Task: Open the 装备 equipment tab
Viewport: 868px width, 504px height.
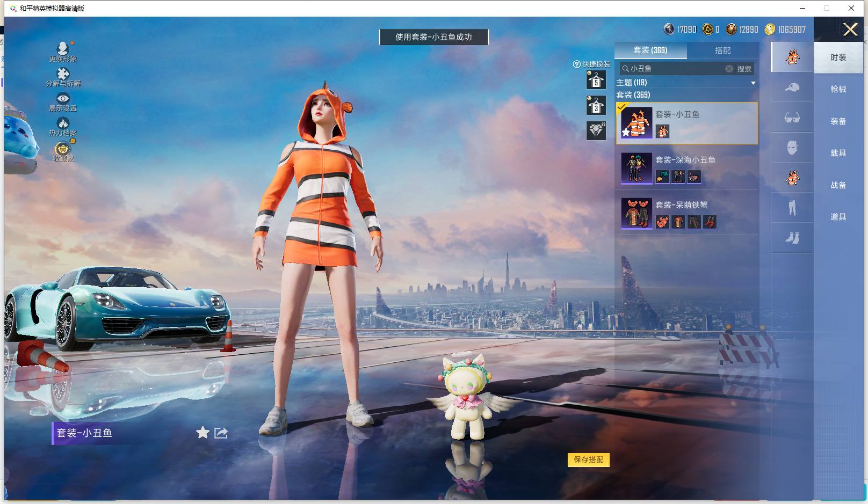Action: coord(838,121)
